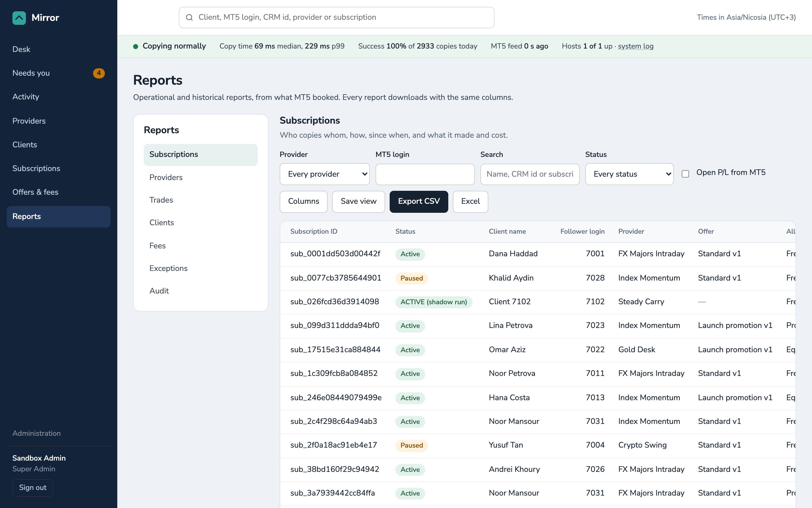Screen dimensions: 812x508
Task: Open the system log link
Action: click(x=636, y=46)
